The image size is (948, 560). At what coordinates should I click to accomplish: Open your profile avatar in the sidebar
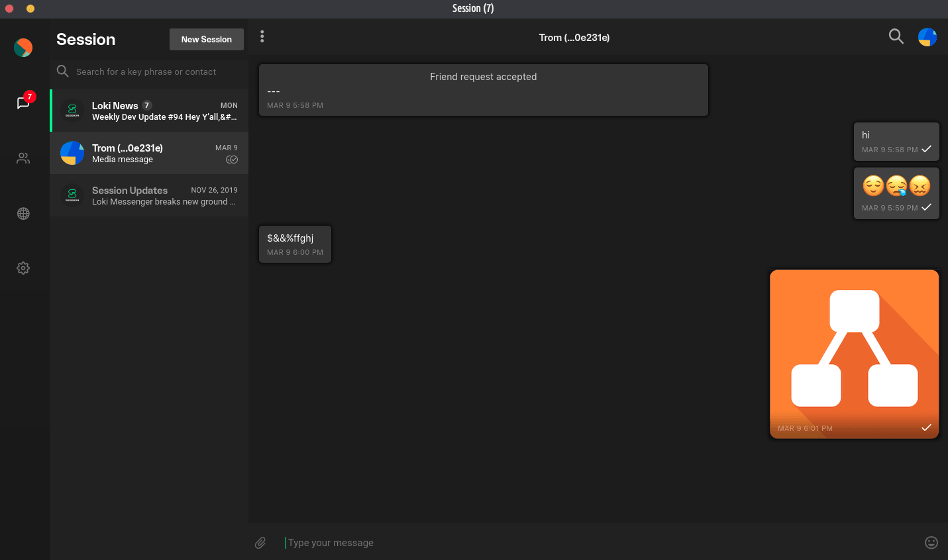coord(23,48)
